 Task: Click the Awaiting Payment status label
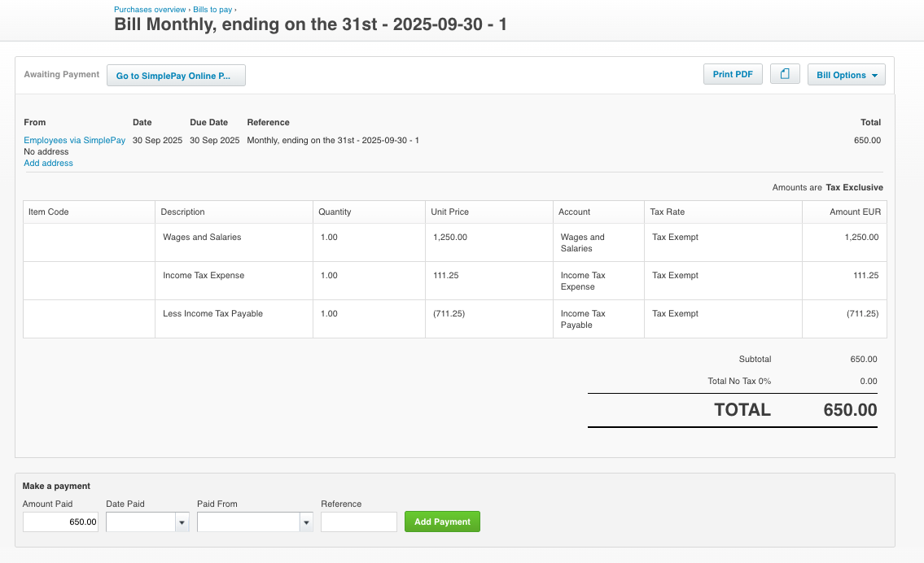(61, 74)
